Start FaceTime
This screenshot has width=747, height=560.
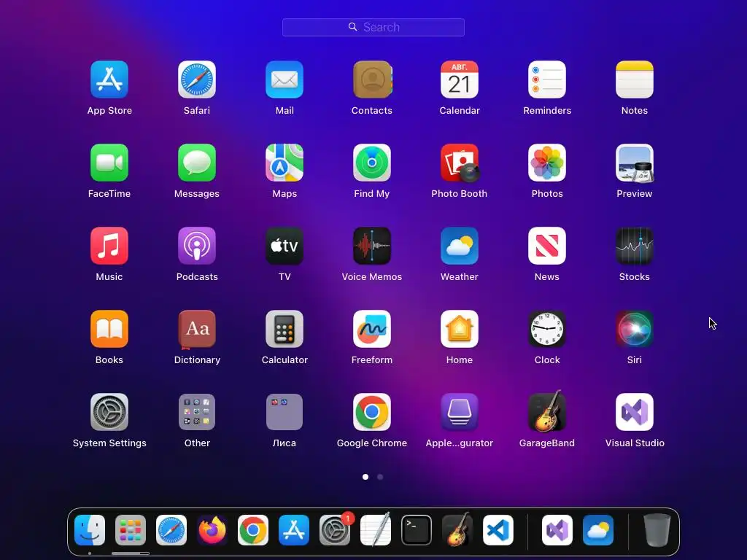point(109,163)
